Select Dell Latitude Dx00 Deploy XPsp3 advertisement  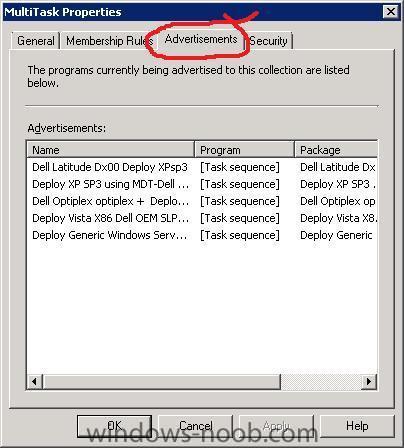(x=202, y=167)
